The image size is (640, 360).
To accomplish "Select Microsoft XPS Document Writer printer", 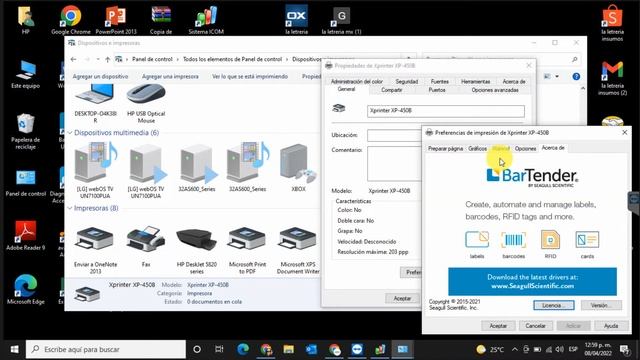I will (x=298, y=250).
